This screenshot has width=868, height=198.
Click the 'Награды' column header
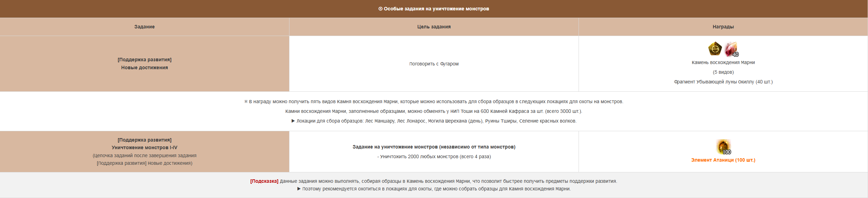pyautogui.click(x=723, y=27)
